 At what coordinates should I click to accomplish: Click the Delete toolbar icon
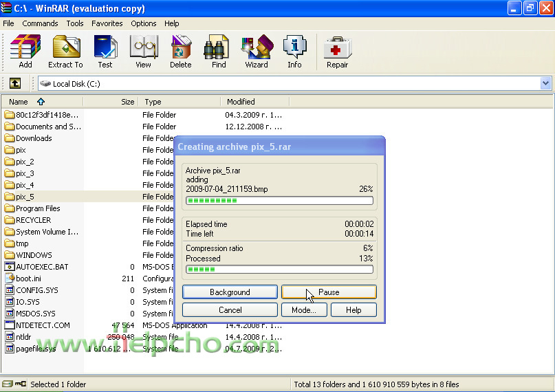point(181,52)
